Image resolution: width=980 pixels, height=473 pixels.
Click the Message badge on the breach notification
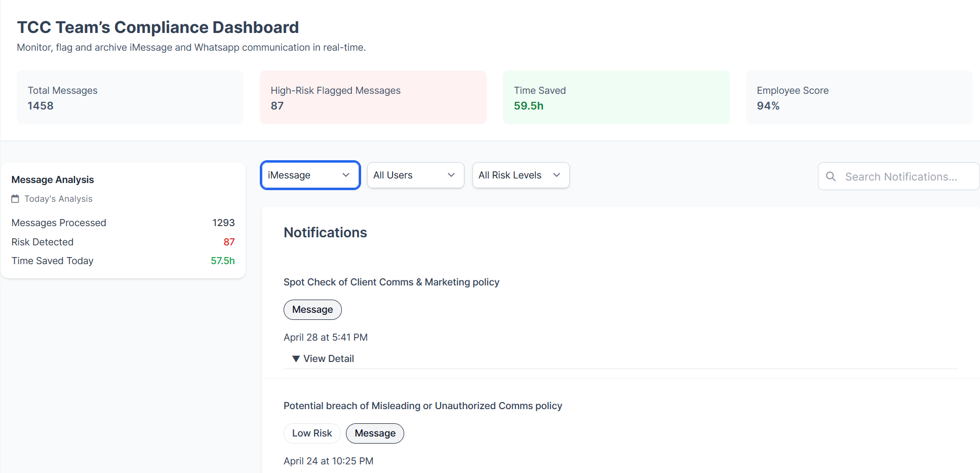[375, 433]
